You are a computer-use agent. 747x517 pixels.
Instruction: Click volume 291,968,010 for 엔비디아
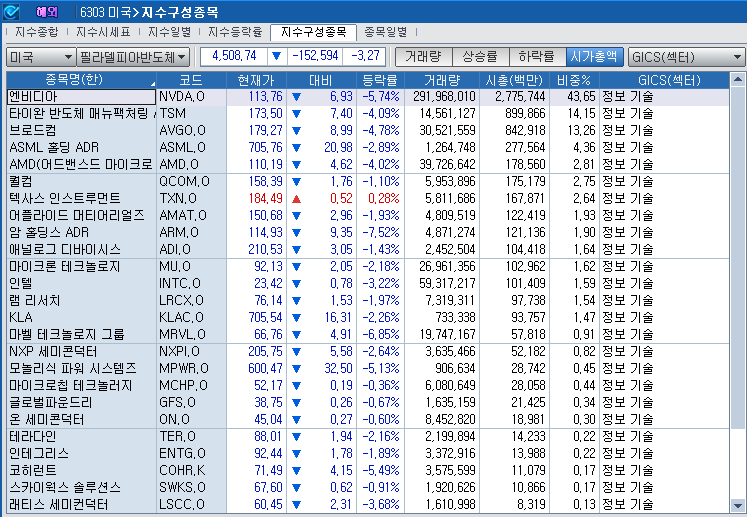click(444, 97)
